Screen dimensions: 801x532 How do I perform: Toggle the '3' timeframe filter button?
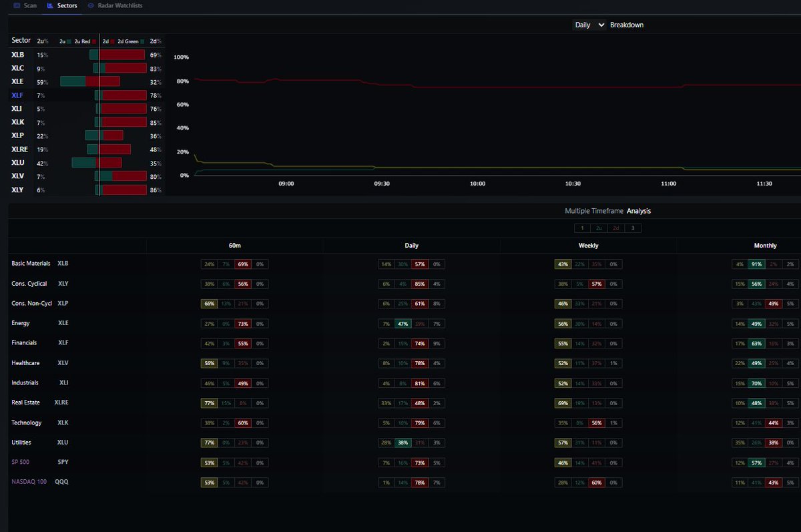[633, 228]
